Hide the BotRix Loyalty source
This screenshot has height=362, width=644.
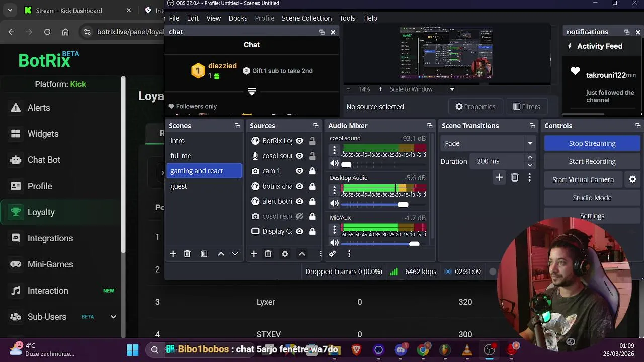(299, 141)
